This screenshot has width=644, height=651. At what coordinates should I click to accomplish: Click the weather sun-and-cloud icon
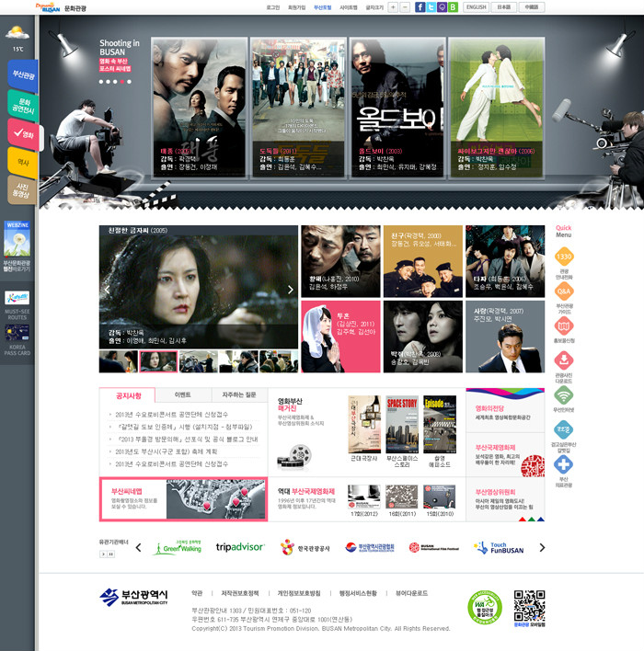pos(17,33)
